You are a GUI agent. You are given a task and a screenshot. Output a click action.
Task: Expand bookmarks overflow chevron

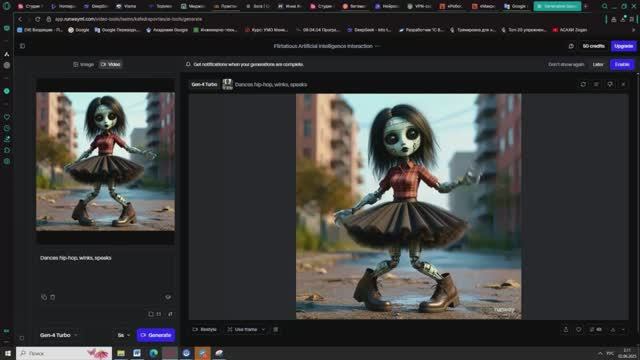pyautogui.click(x=634, y=30)
